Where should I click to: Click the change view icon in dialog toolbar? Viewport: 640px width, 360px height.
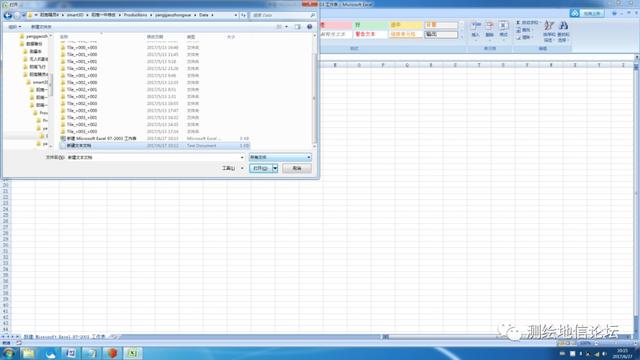click(x=279, y=27)
